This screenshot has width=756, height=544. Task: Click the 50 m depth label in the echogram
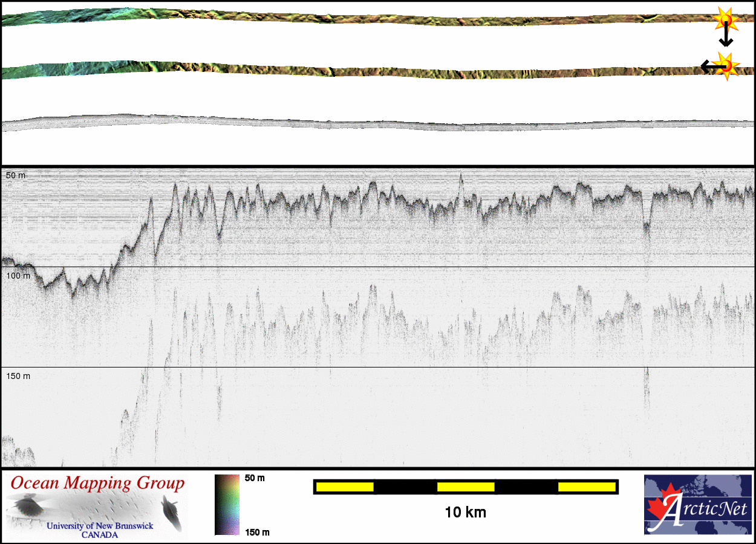pyautogui.click(x=16, y=175)
